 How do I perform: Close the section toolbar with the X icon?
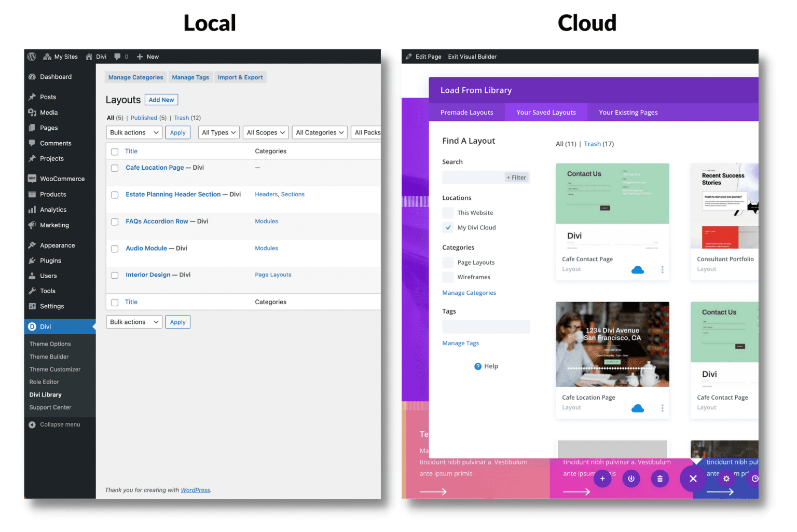point(693,479)
